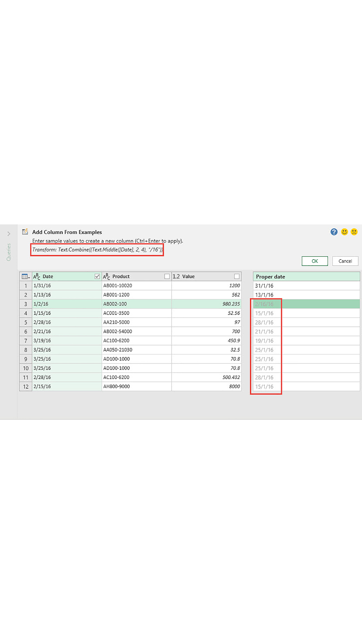Viewport: 362px width, 644px height.
Task: Click the Add Column From Examples icon
Action: pyautogui.click(x=25, y=232)
